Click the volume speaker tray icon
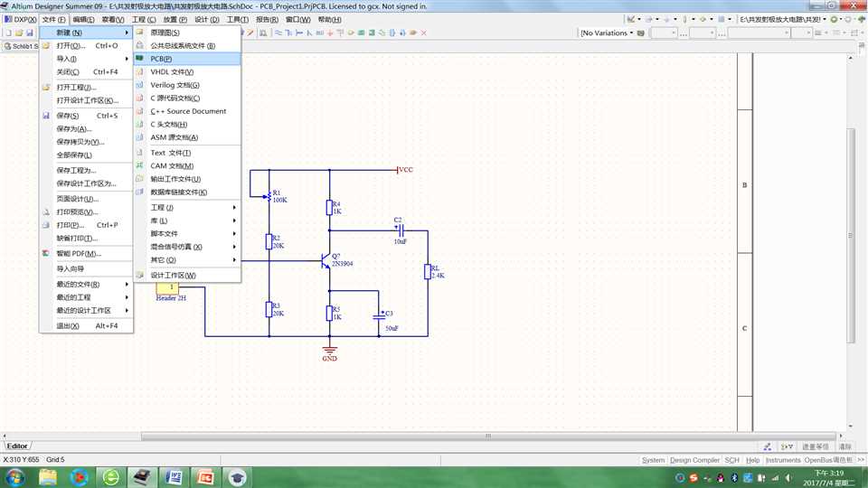 coord(788,478)
